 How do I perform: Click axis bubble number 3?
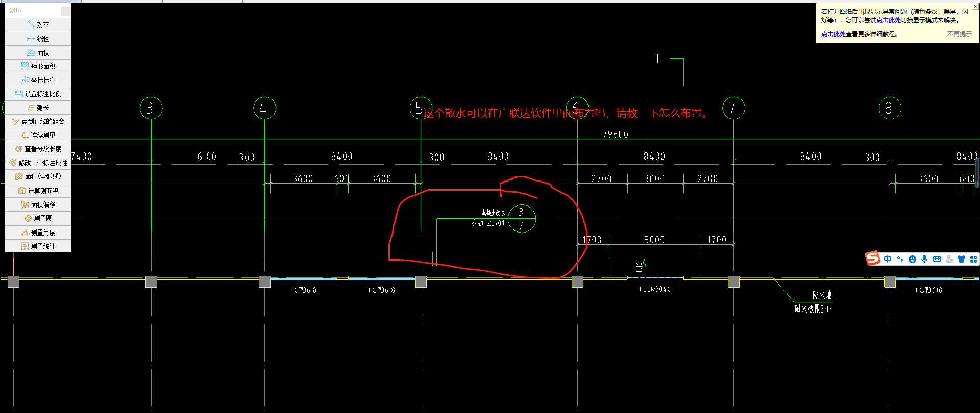[x=151, y=108]
